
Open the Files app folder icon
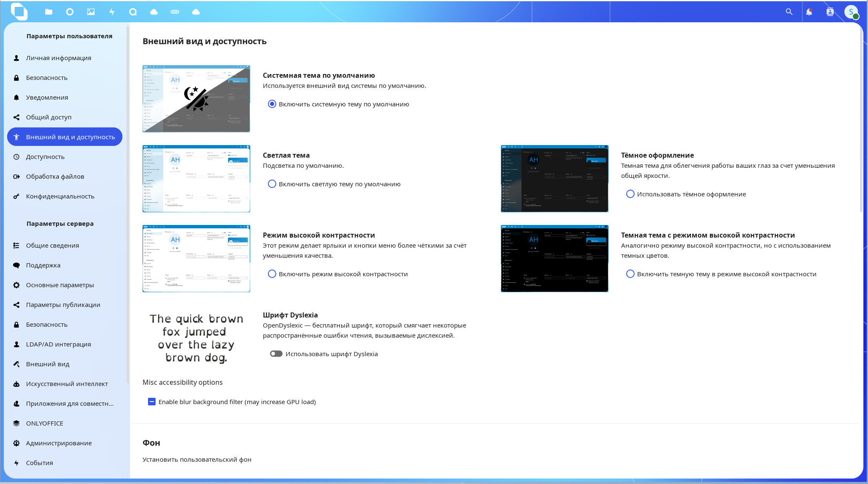pos(49,12)
